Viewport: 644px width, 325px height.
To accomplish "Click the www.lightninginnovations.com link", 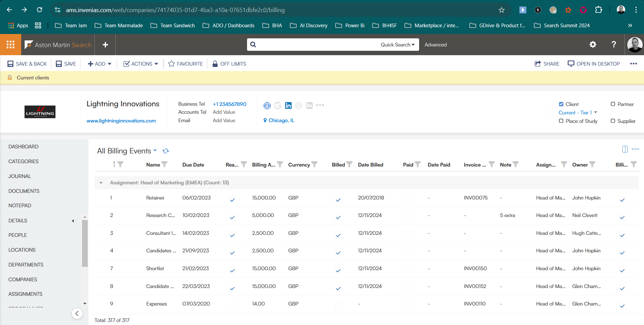I will click(121, 120).
